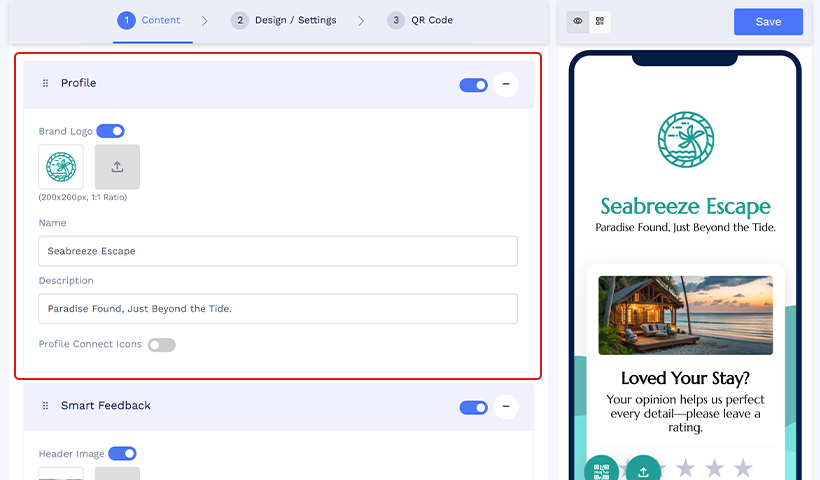Disable the Smart Feedback section toggle
The width and height of the screenshot is (820, 480).
pyautogui.click(x=473, y=407)
